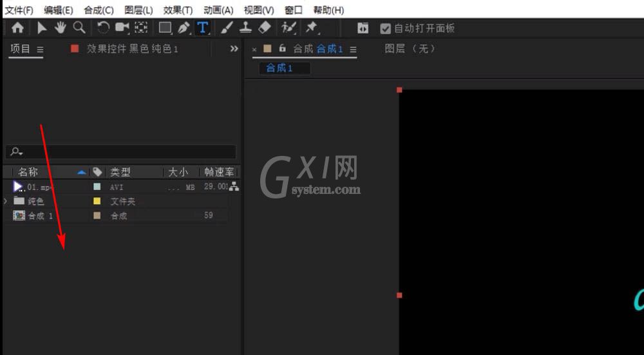
Task: Click the panel icon beside 自动打开面板
Action: pos(363,28)
